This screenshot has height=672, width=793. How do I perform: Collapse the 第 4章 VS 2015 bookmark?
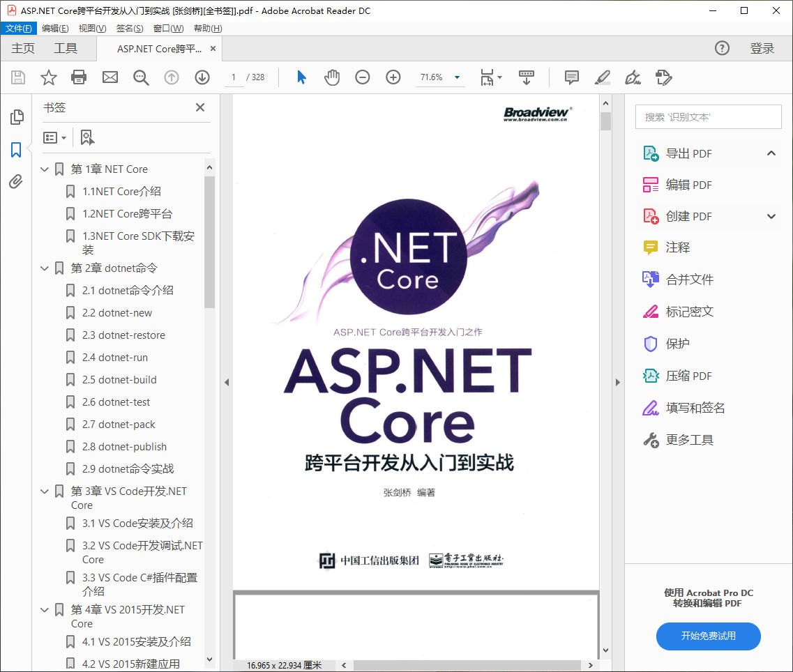click(x=45, y=609)
